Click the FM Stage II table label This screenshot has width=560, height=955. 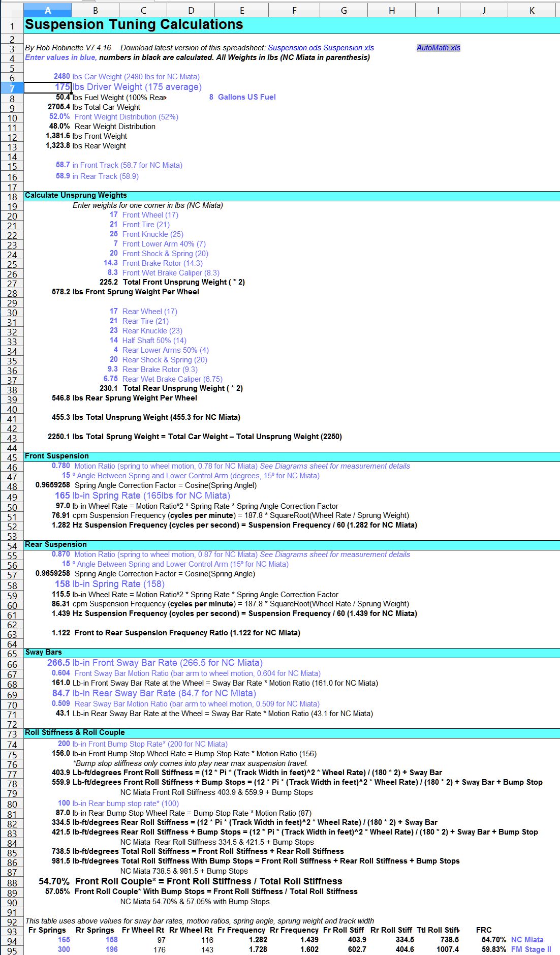coord(531,949)
